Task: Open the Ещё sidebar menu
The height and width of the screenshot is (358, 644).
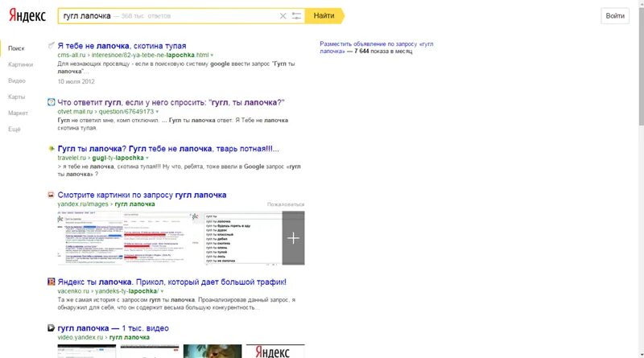Action: (x=14, y=129)
